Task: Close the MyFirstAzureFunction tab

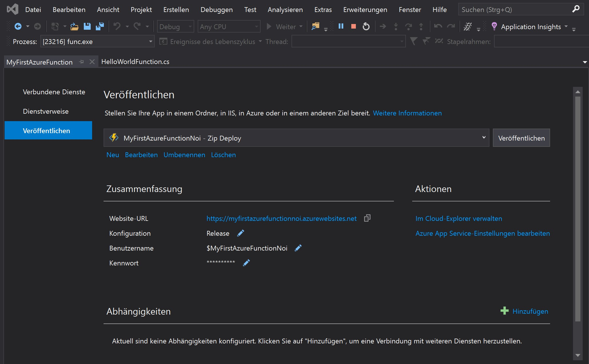Action: tap(92, 62)
